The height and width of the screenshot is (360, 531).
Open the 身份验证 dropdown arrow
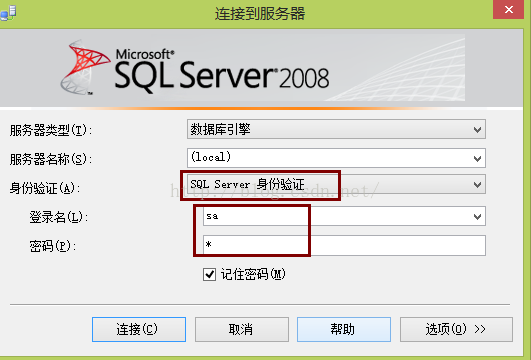[x=477, y=185]
